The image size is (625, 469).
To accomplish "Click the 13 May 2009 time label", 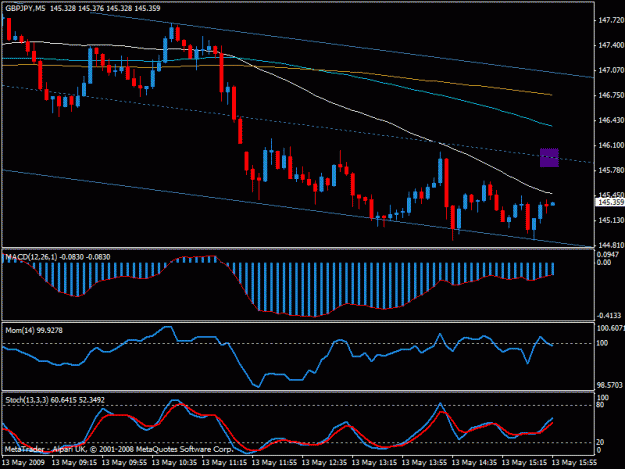I will pyautogui.click(x=23, y=463).
